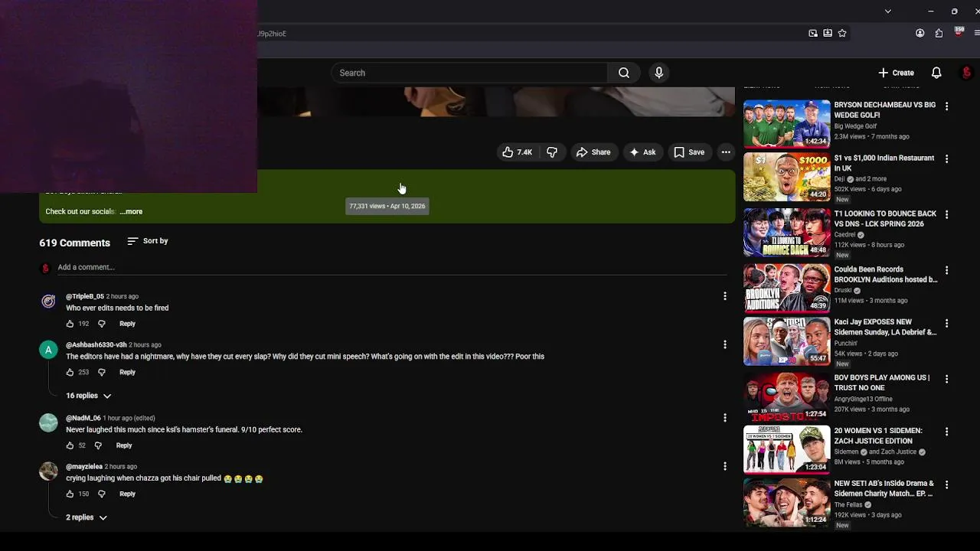Open browser profile icon in toolbar
This screenshot has width=980, height=551.
pos(920,33)
